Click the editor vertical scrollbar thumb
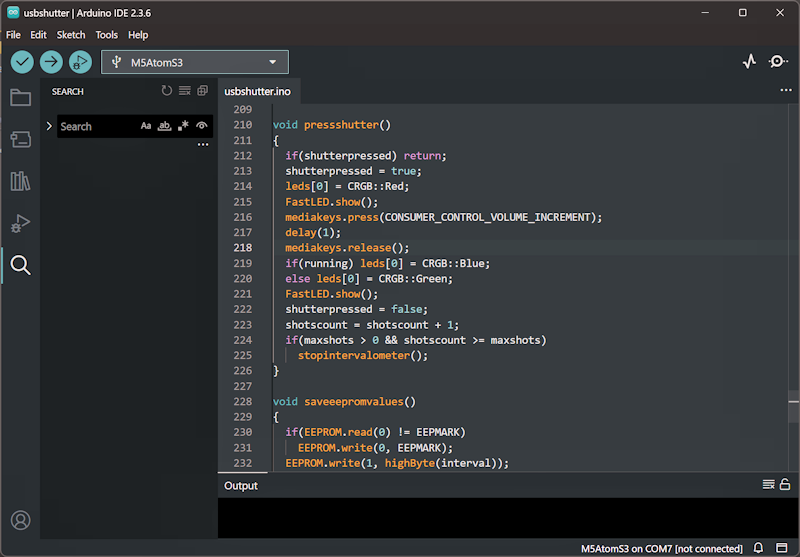The width and height of the screenshot is (800, 557). point(793,407)
